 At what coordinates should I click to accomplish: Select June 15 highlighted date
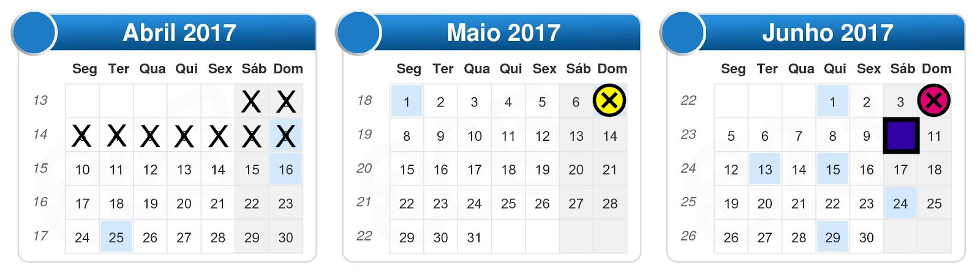pos(832,170)
